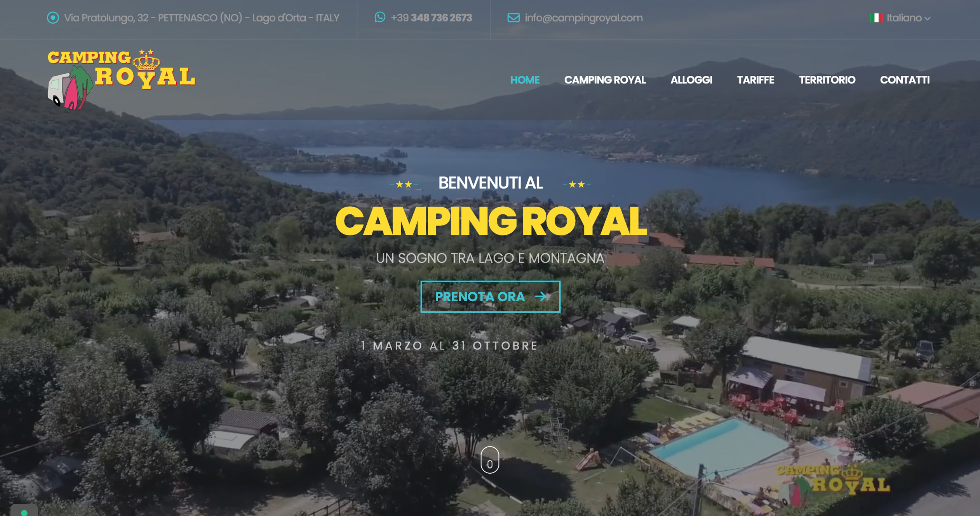Click the +39 348 736 2673 phone link
The image size is (980, 516).
(431, 18)
